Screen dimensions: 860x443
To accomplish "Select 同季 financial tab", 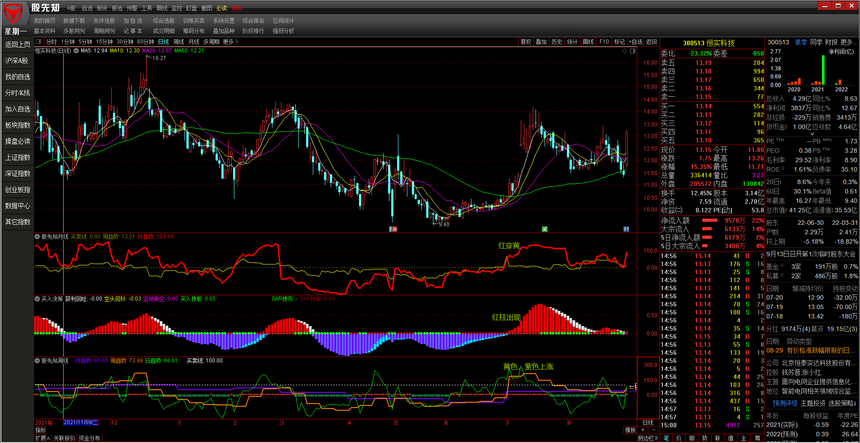I will (816, 42).
